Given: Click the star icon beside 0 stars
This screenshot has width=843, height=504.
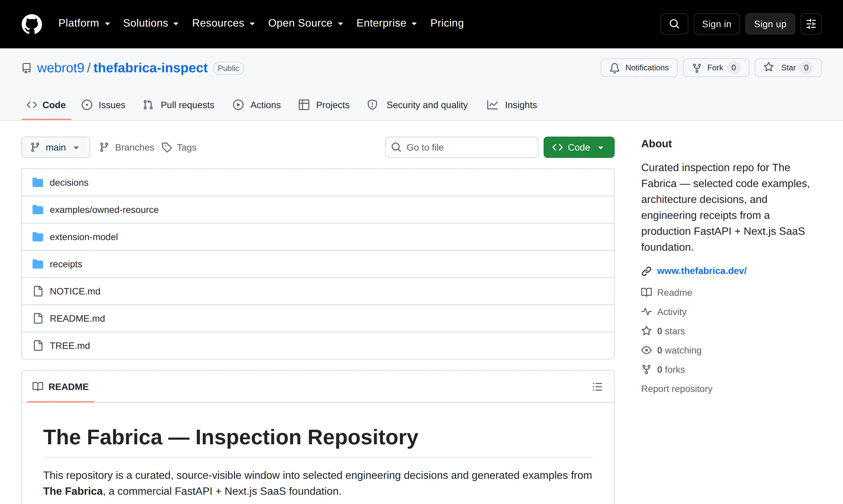Looking at the screenshot, I should pos(646,331).
